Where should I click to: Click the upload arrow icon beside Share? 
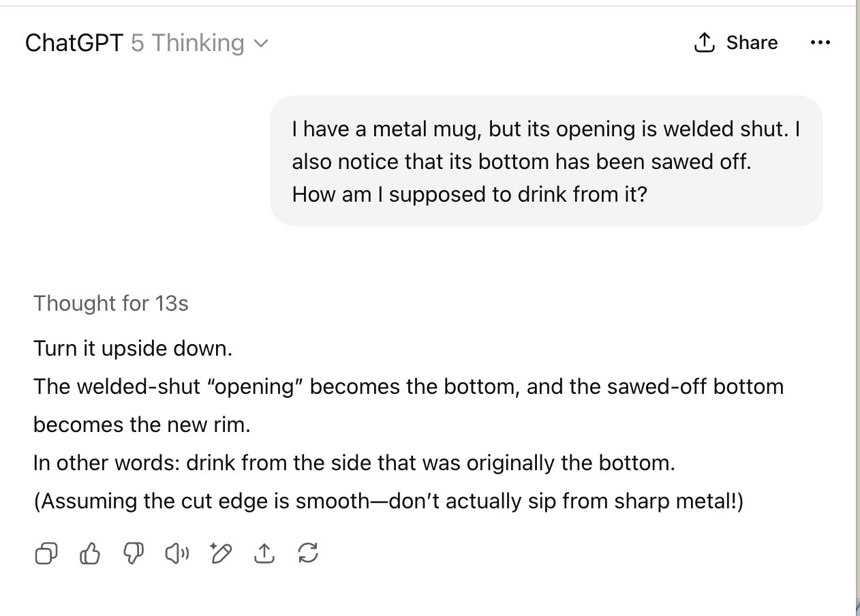tap(704, 43)
